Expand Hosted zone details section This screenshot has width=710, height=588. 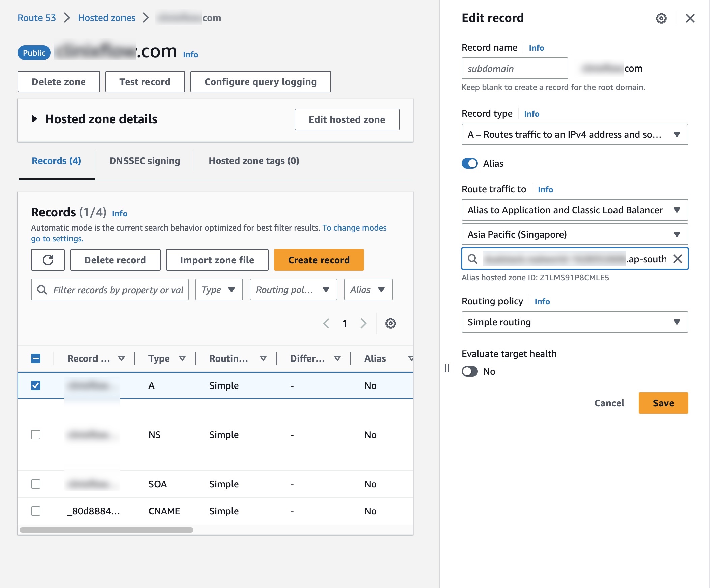(34, 119)
